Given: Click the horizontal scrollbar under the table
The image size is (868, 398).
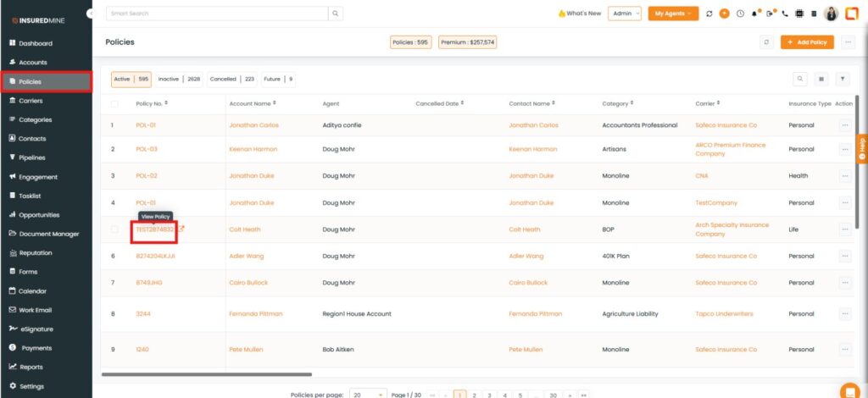Looking at the screenshot, I should [x=207, y=374].
